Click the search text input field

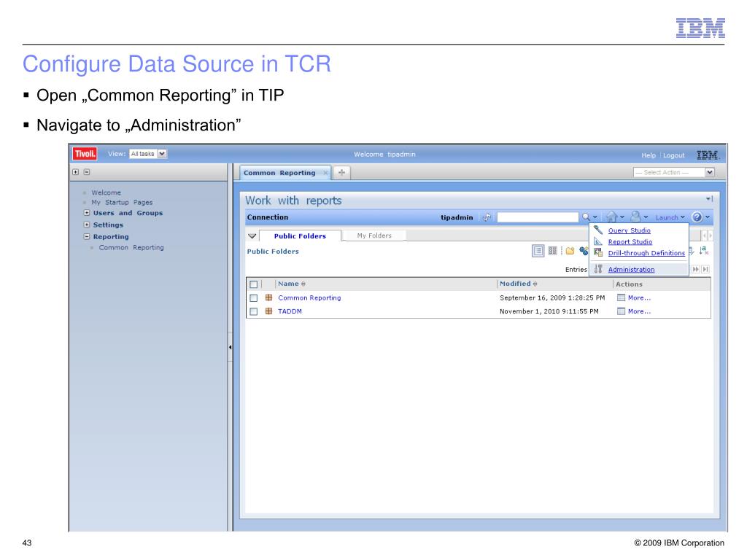(x=538, y=217)
